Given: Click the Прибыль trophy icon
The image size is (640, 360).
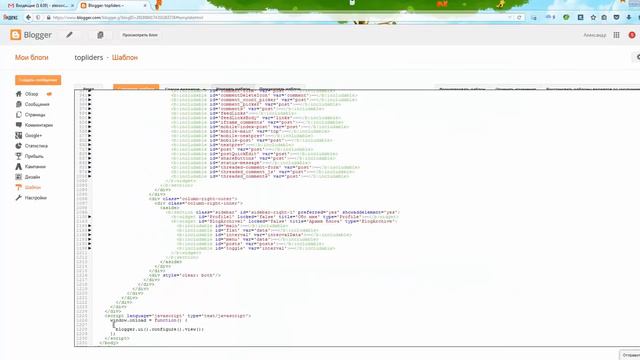Looking at the screenshot, I should (18, 156).
